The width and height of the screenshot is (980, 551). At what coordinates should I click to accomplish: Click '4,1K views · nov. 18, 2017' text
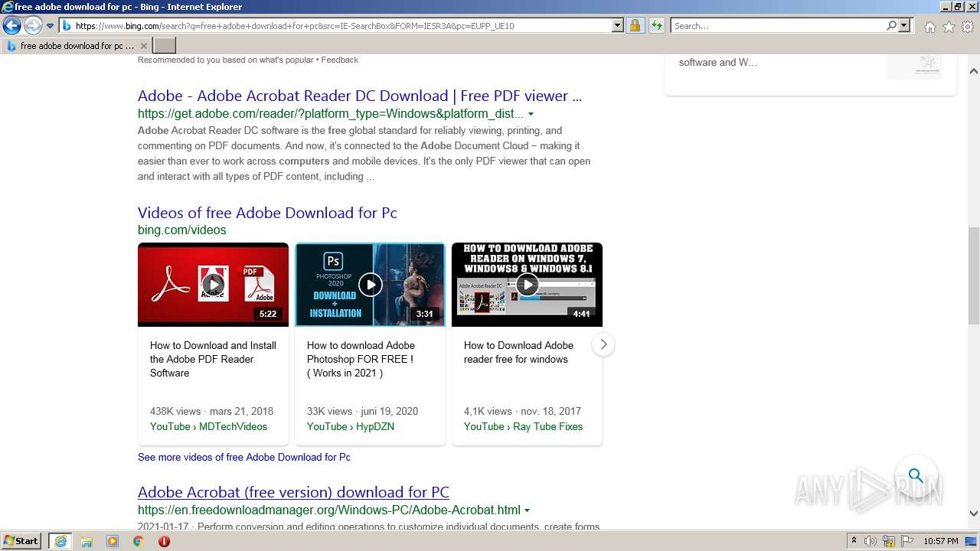(x=522, y=411)
